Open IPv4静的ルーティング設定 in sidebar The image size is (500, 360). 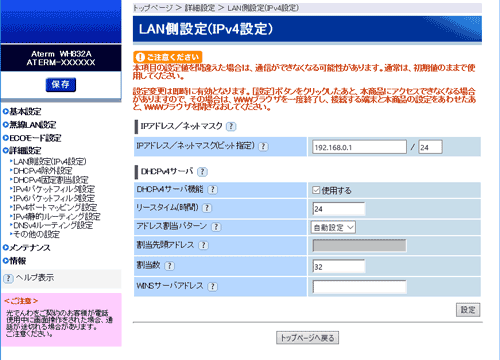[57, 216]
